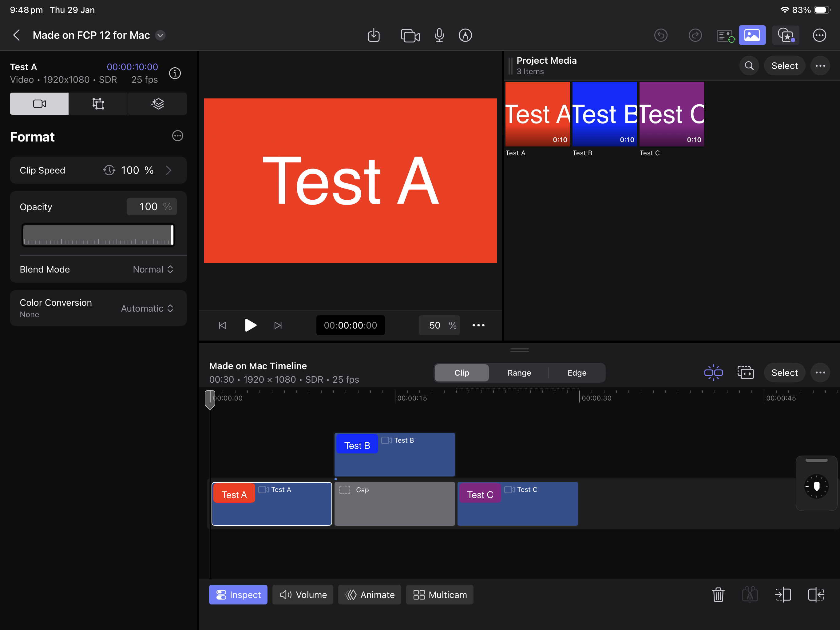Tap the clip info icon
The height and width of the screenshot is (630, 840).
[175, 73]
